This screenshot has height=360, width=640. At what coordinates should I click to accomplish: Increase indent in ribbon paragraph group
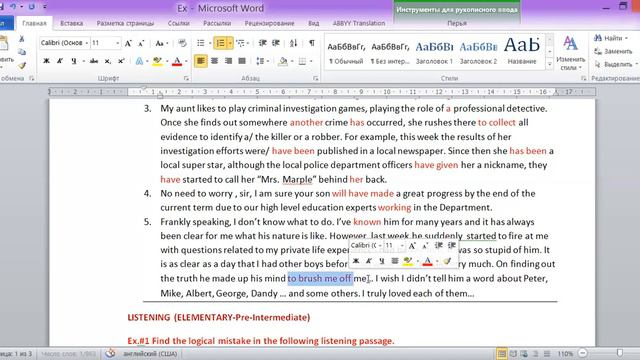point(276,43)
